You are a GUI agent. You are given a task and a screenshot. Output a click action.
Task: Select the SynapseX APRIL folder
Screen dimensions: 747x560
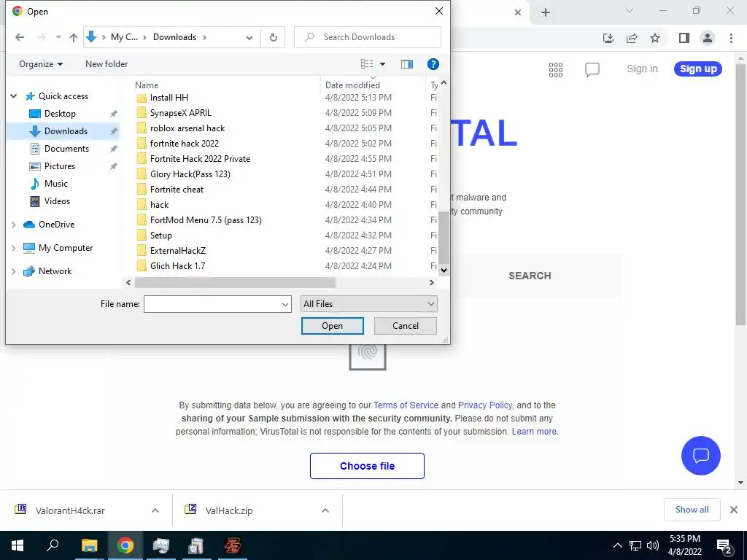coord(181,113)
